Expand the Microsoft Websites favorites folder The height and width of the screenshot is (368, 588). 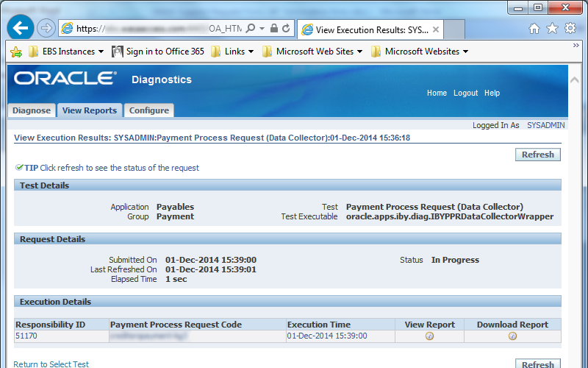coord(420,52)
